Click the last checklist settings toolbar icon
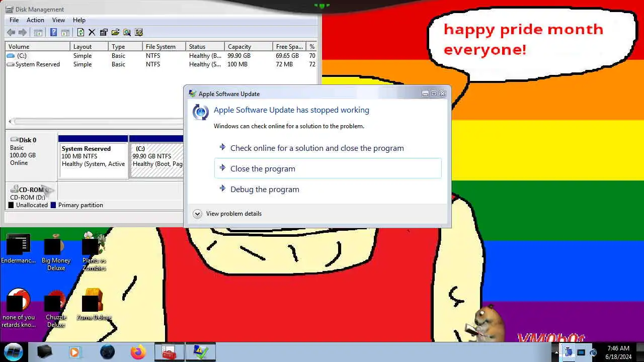Image resolution: width=644 pixels, height=362 pixels. (x=139, y=32)
